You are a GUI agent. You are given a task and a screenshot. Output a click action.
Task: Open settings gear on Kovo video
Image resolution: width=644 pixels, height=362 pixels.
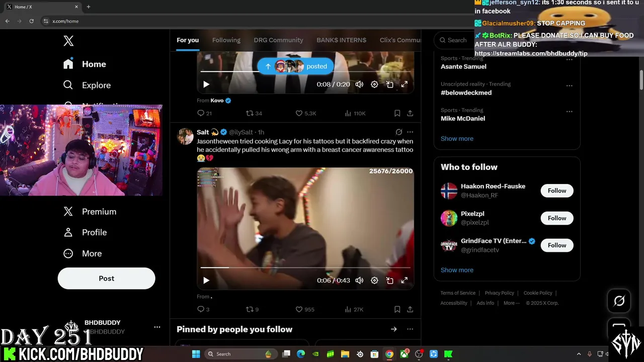click(374, 84)
